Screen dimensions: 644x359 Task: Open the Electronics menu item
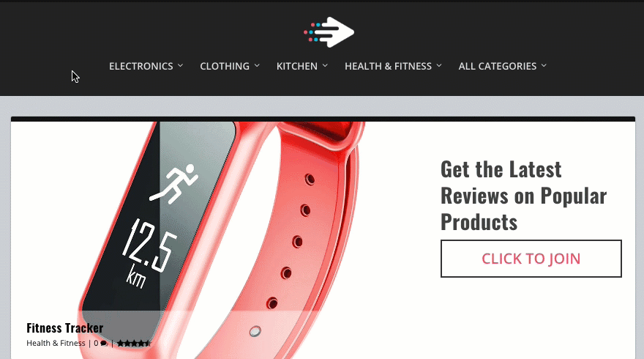[x=141, y=66]
